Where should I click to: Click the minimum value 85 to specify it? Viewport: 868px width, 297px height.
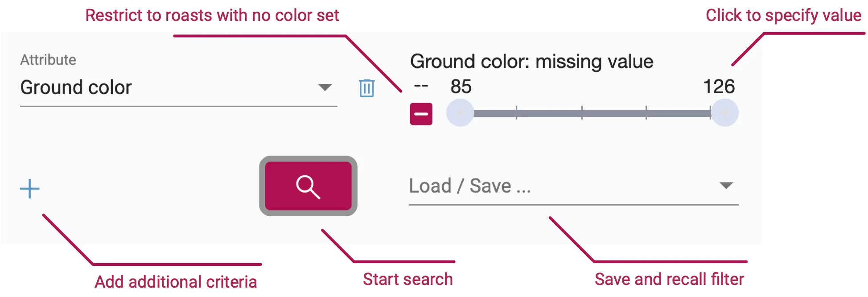coord(461,87)
